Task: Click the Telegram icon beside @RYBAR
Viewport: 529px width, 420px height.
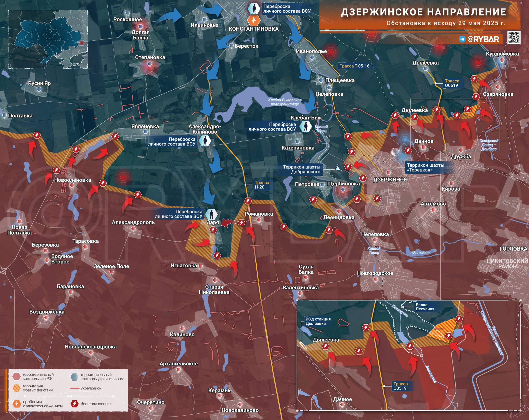Action: [462, 39]
